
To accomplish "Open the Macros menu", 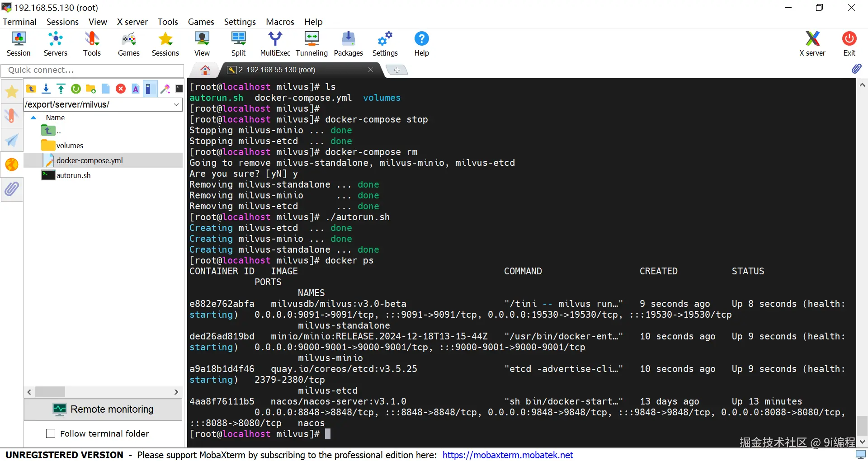I will point(280,22).
